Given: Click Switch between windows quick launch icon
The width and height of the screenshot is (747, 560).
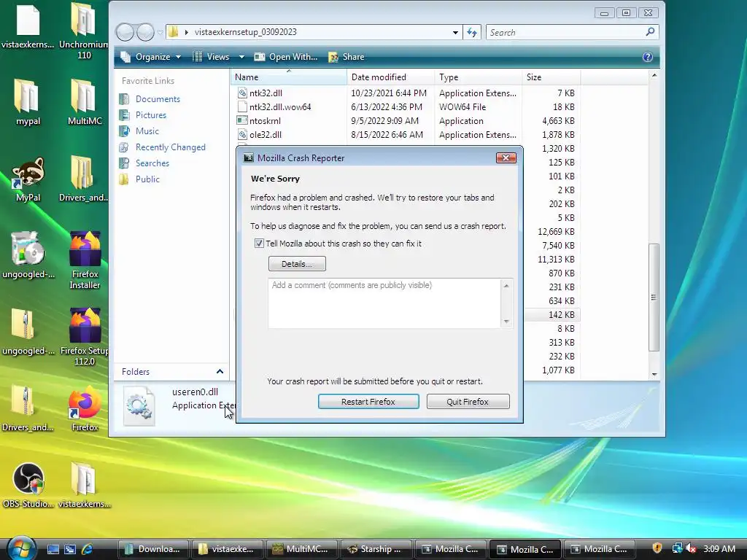Looking at the screenshot, I should 70,549.
